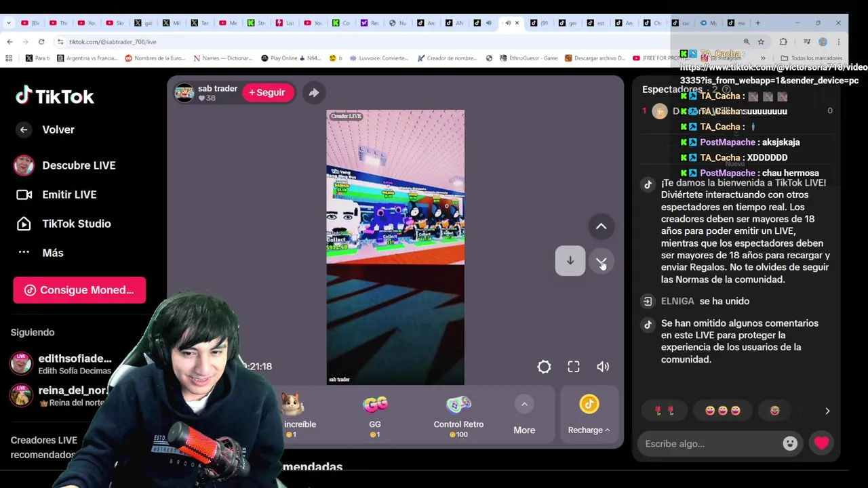Open the emoji picker in chat
Image resolution: width=868 pixels, height=488 pixels.
(x=790, y=443)
